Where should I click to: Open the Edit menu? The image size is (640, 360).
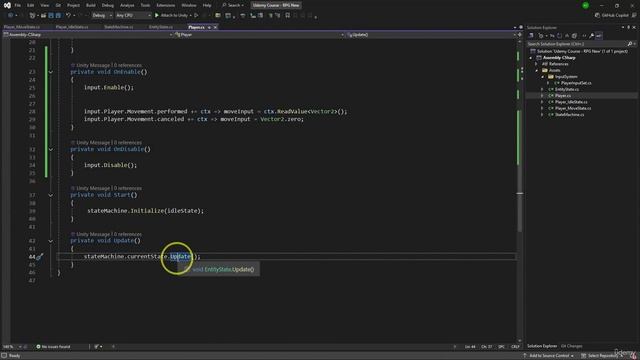point(31,5)
